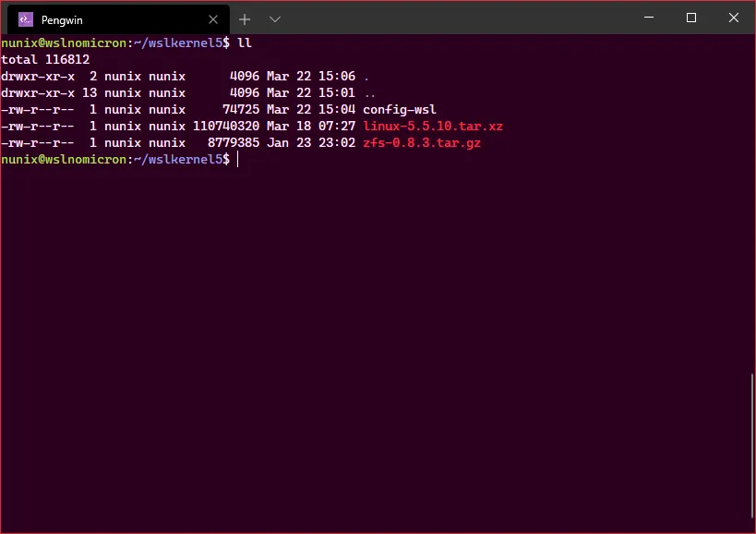Screen dimensions: 756x534
Task: Click the typed 'll' command
Action: 245,43
